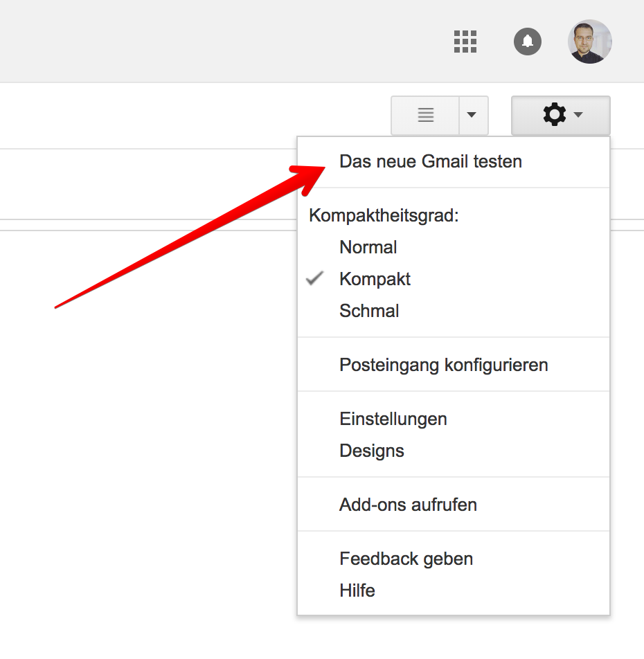Choose Designs in the settings menu
Screen dimensions: 644x659
(371, 451)
